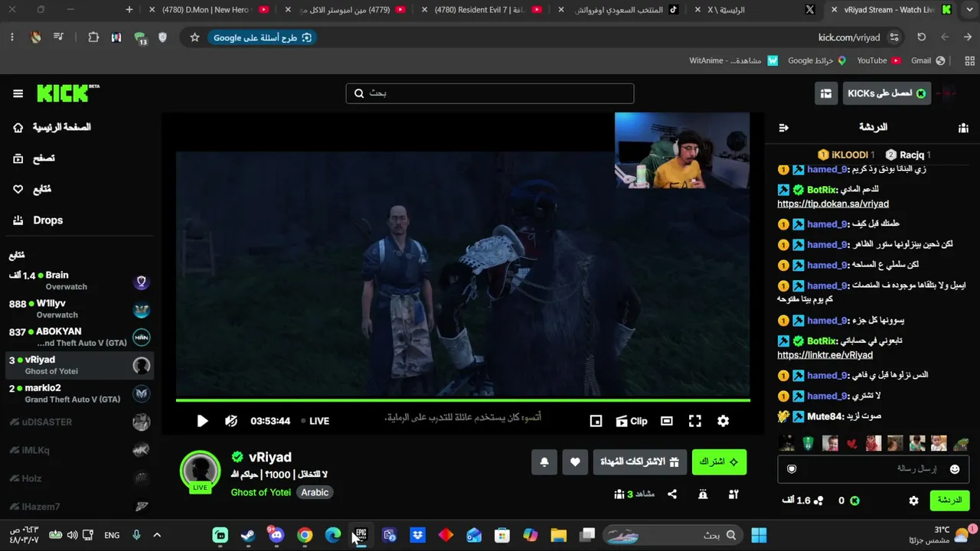Click the green subscribe button for vRiyad
The image size is (980, 551).
coord(719,462)
